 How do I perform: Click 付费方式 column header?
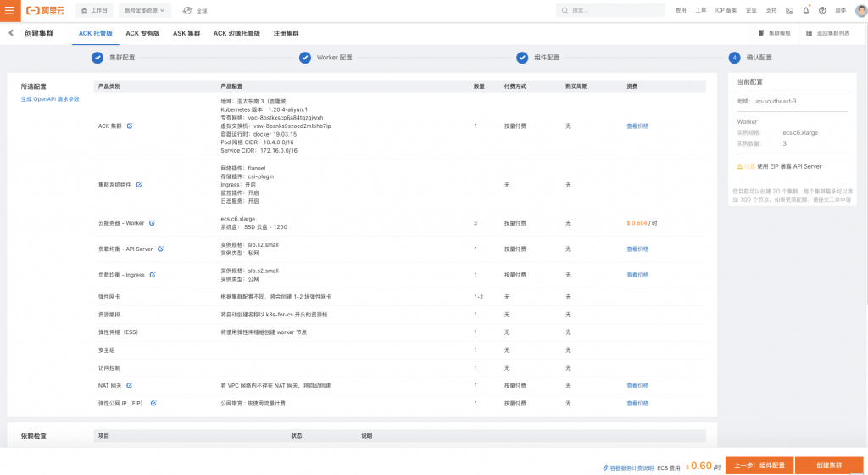click(515, 87)
